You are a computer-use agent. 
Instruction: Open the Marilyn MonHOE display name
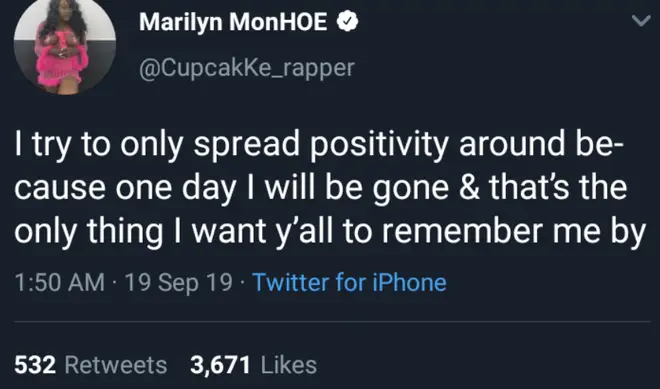[233, 22]
